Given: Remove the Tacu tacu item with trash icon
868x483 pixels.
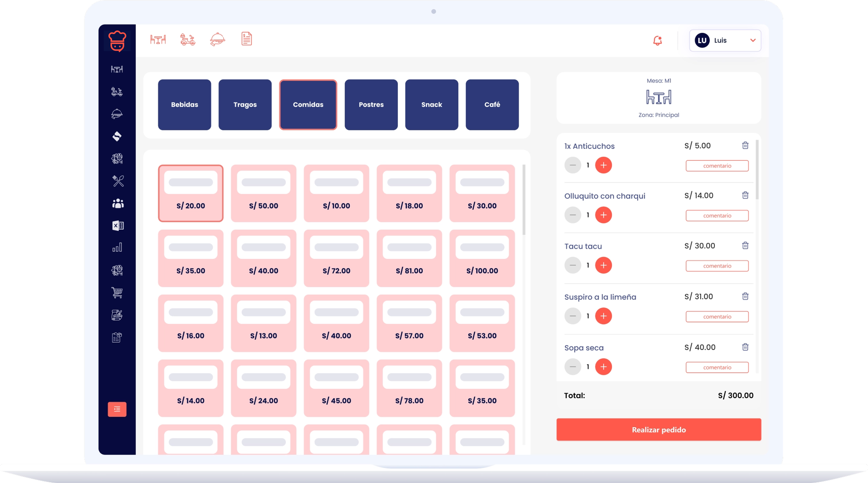Looking at the screenshot, I should [745, 246].
